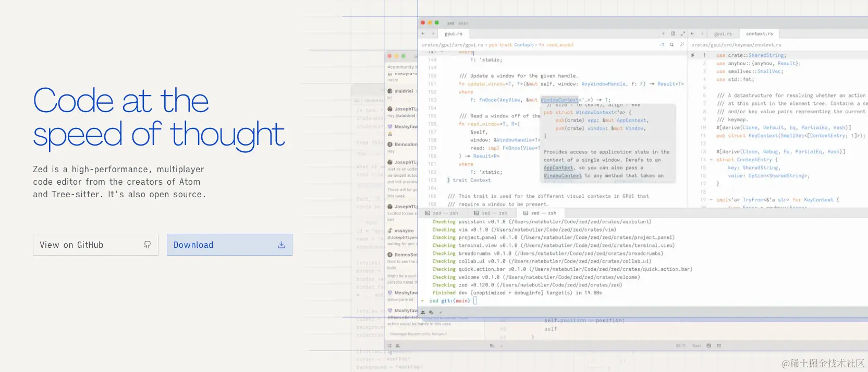
Task: Select the gpui.rs tab in the right pane
Action: click(x=723, y=33)
